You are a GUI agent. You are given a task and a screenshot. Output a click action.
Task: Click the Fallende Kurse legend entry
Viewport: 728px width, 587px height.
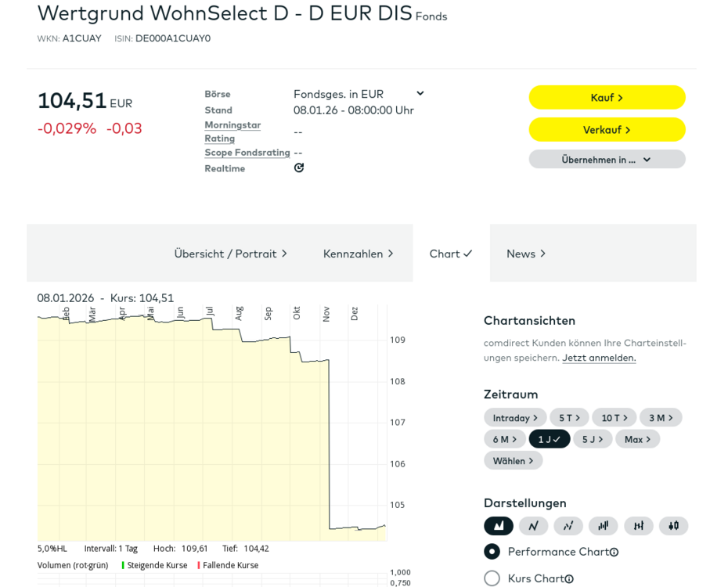click(x=228, y=565)
